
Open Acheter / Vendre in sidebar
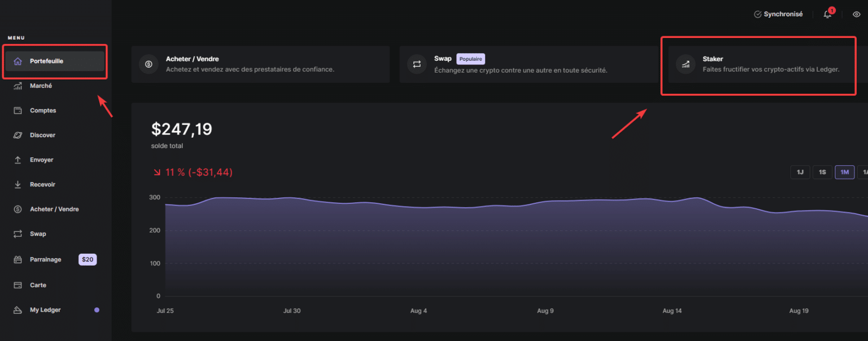54,209
